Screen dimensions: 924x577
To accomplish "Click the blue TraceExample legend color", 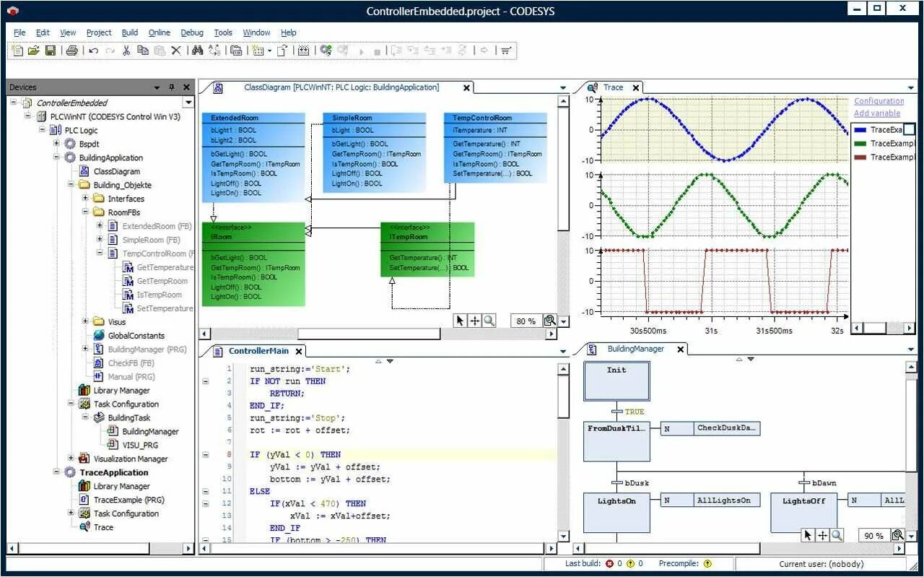I will 860,130.
